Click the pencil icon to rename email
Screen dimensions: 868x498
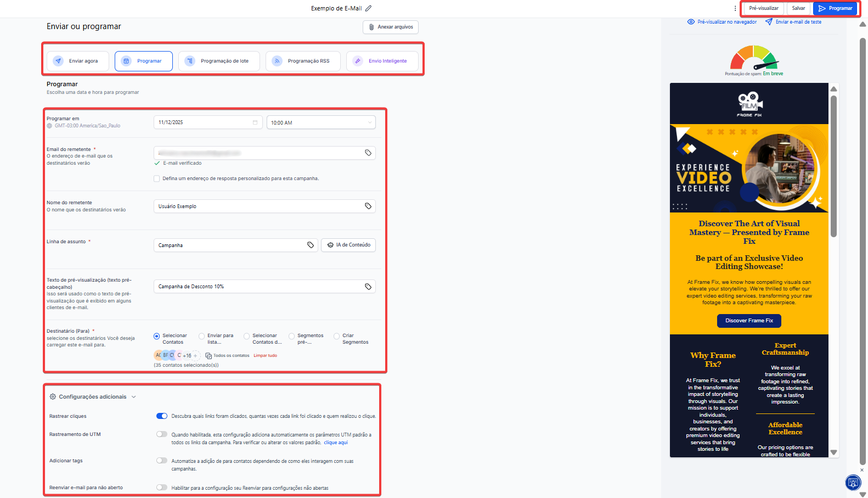369,8
